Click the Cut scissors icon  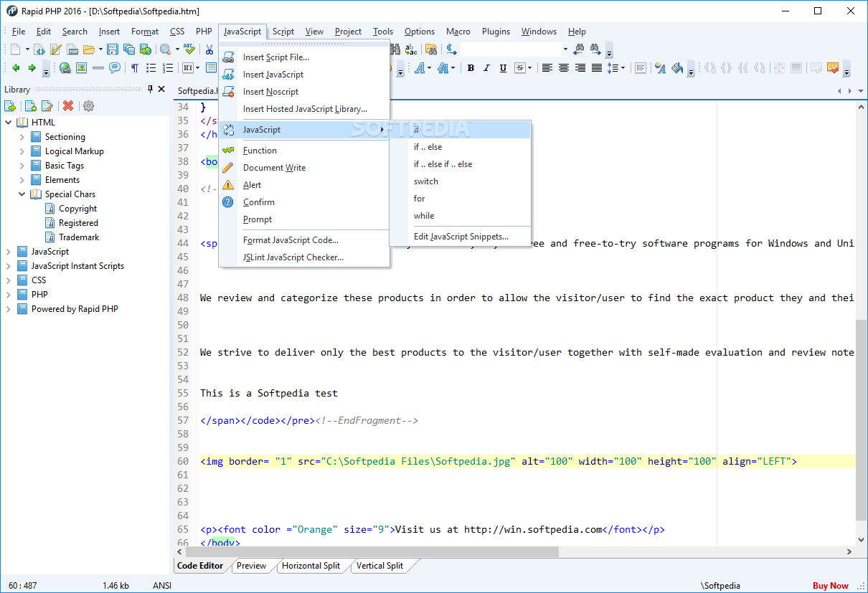[x=209, y=49]
